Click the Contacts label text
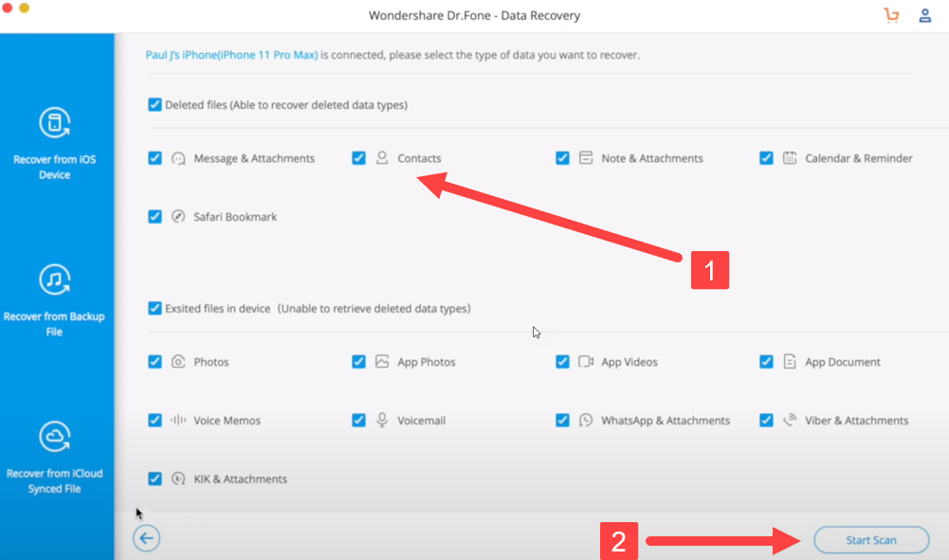Viewport: 949px width, 560px height. click(x=419, y=158)
